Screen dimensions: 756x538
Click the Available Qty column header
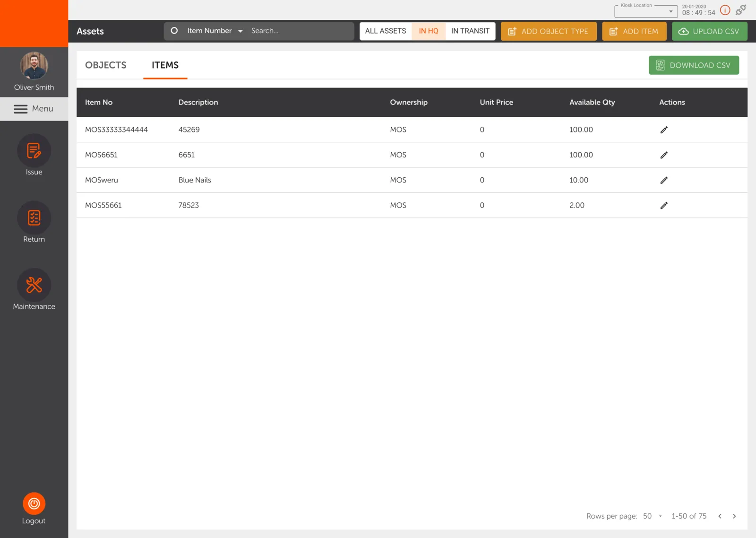pos(592,103)
